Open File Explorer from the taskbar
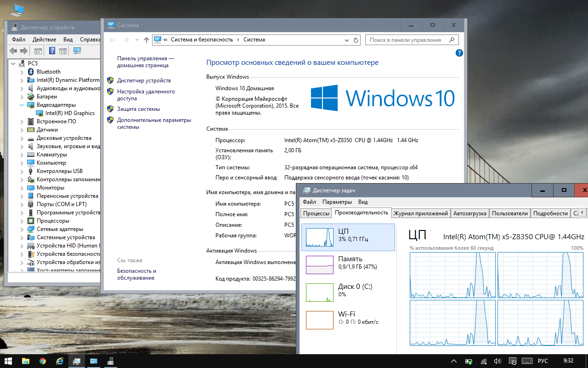This screenshot has width=588, height=368. tap(26, 361)
